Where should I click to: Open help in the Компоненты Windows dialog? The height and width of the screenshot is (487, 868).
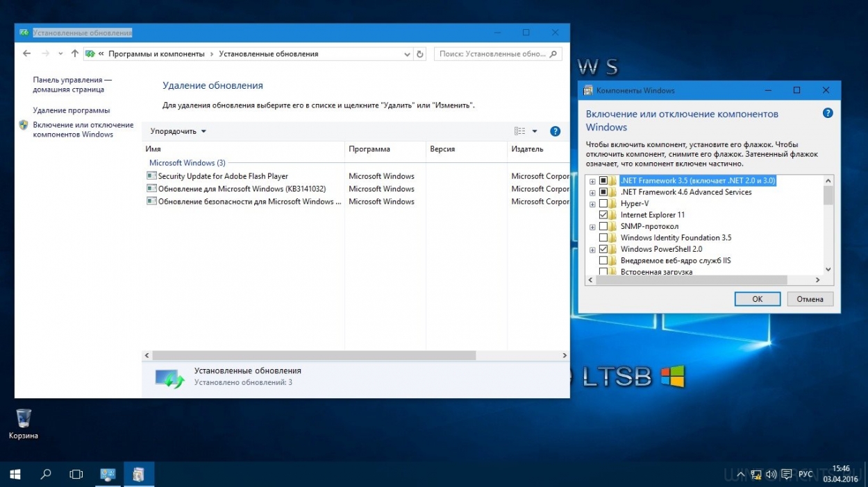[827, 113]
